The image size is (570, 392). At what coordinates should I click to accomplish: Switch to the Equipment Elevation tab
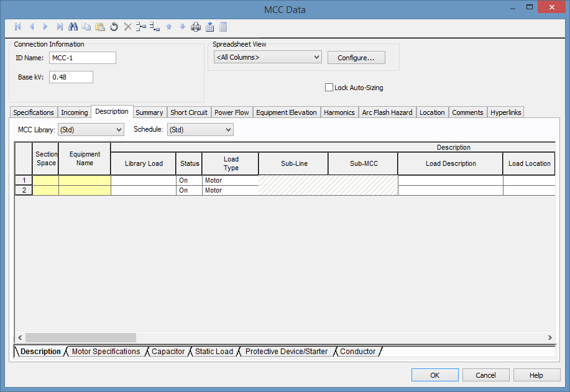pos(287,112)
